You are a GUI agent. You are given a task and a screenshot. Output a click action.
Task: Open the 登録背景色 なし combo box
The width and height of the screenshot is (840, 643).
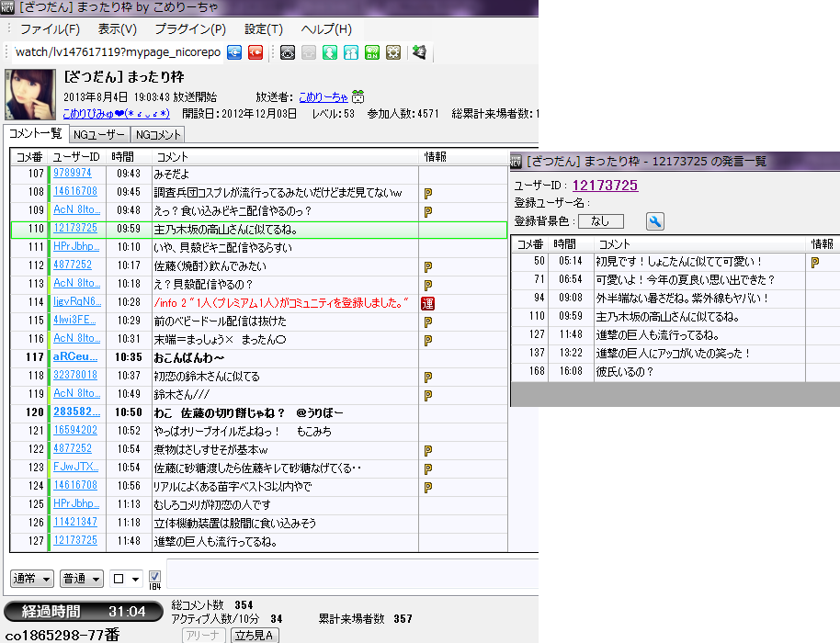600,221
